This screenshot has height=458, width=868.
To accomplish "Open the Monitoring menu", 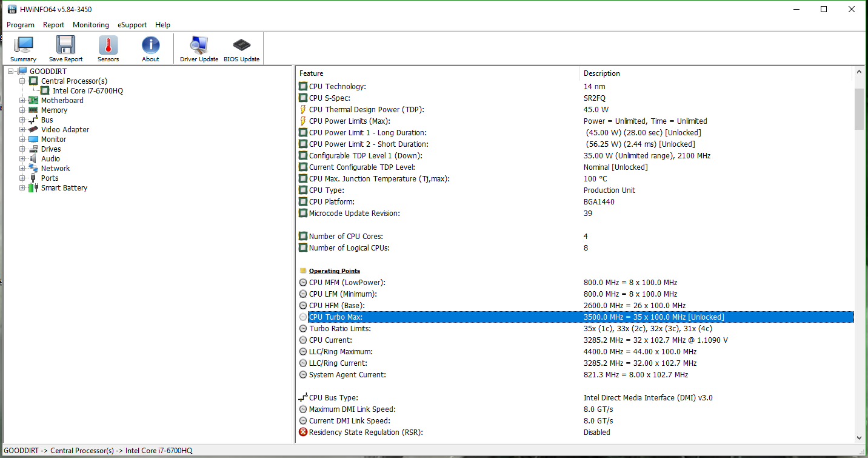I will (91, 25).
